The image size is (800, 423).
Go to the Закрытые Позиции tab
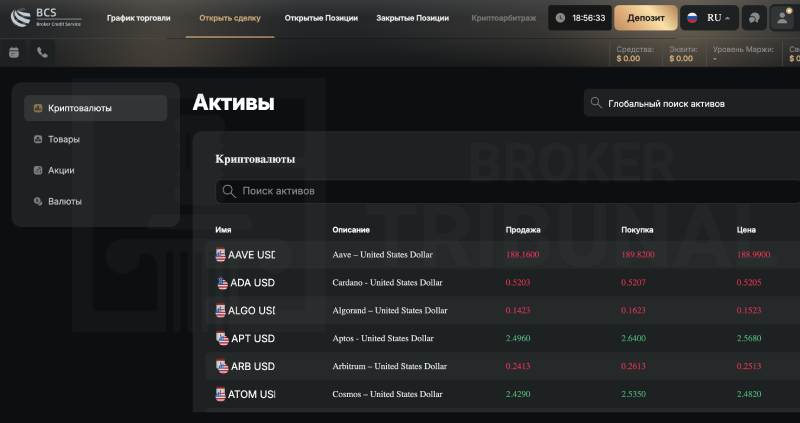(411, 18)
